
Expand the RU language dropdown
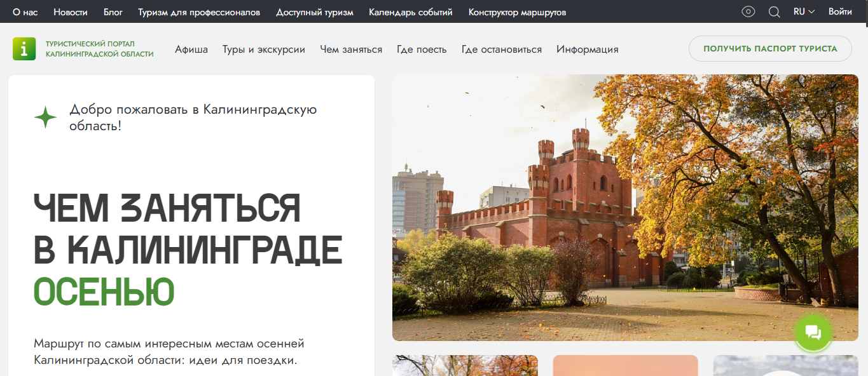804,11
